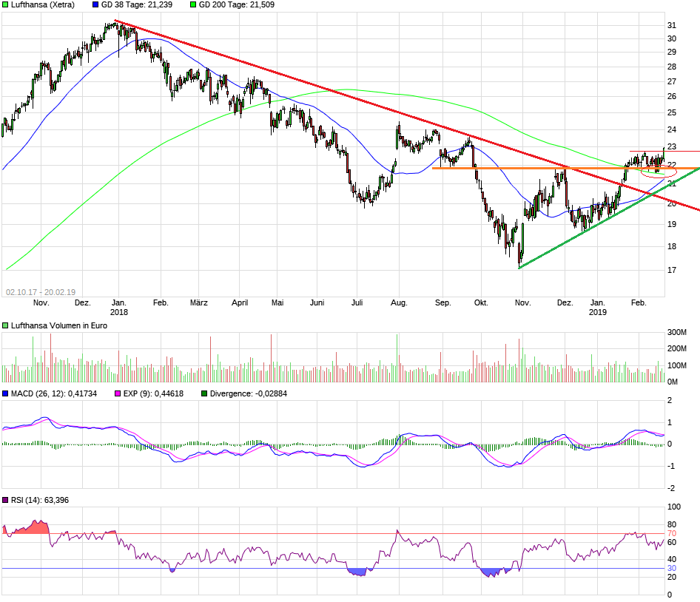Viewport: 700px width, 602px height.
Task: Click price axis value 17
Action: click(671, 270)
